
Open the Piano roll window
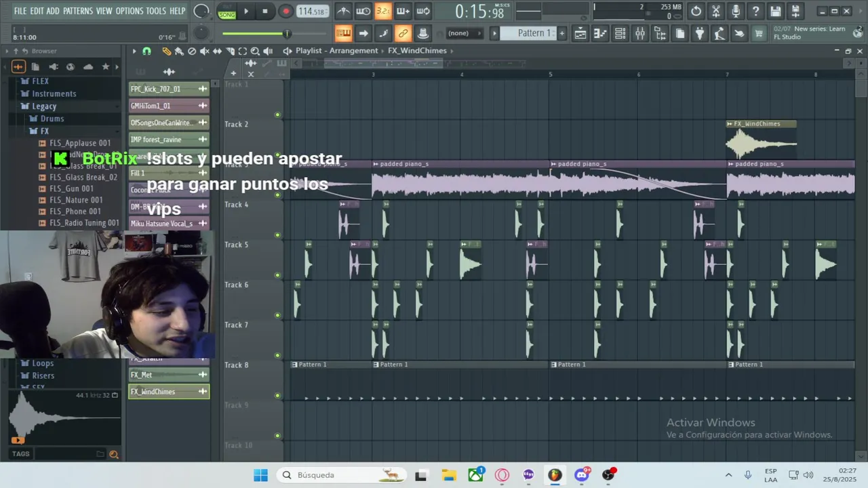(600, 33)
